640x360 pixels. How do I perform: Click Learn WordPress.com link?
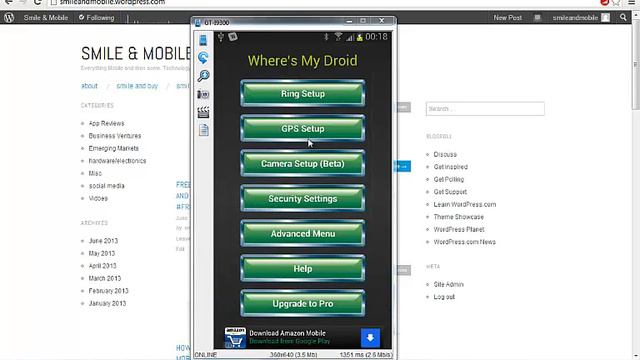click(465, 204)
